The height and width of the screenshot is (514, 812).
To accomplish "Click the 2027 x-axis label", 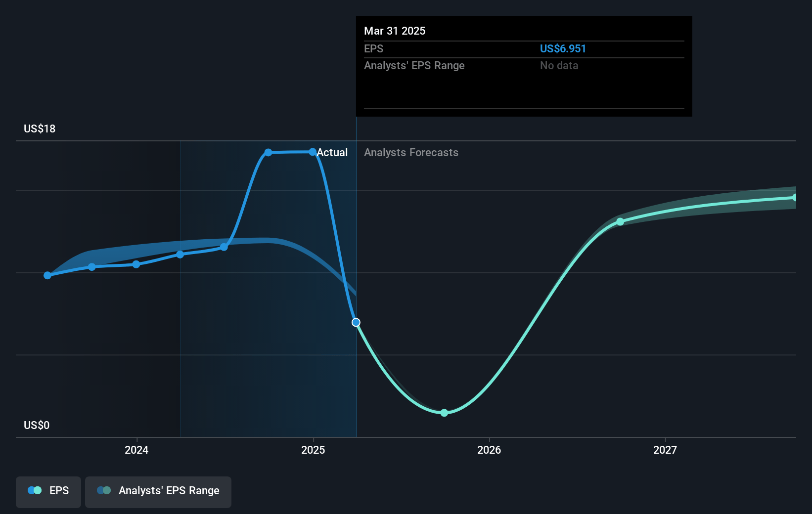I will pyautogui.click(x=665, y=450).
